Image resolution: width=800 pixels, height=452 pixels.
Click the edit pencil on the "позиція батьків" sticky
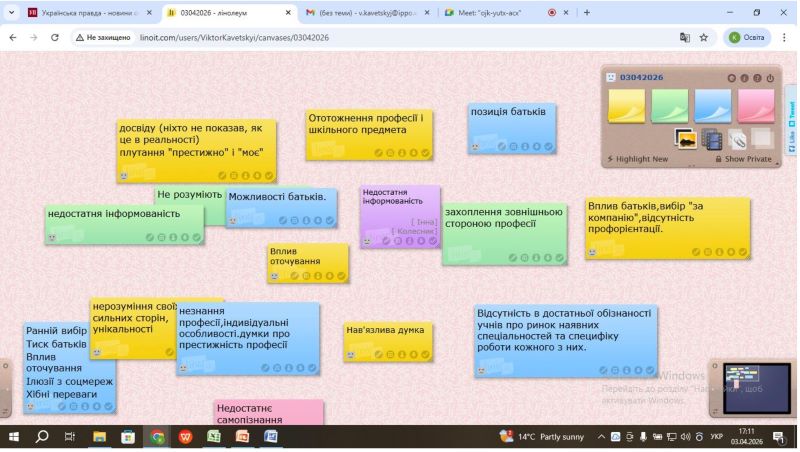click(502, 146)
